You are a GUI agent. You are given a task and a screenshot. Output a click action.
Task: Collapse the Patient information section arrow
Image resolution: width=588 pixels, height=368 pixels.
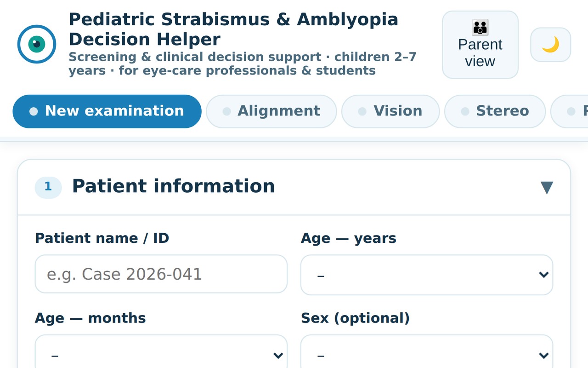tap(547, 187)
